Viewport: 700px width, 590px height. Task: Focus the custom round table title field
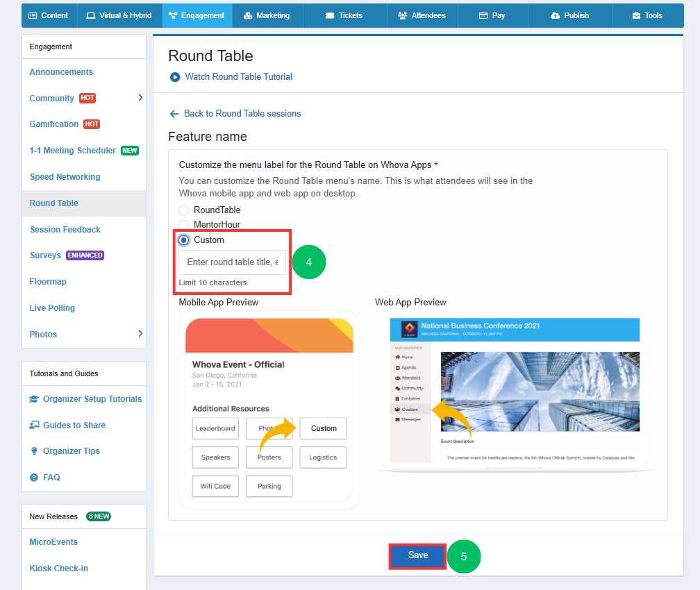232,262
